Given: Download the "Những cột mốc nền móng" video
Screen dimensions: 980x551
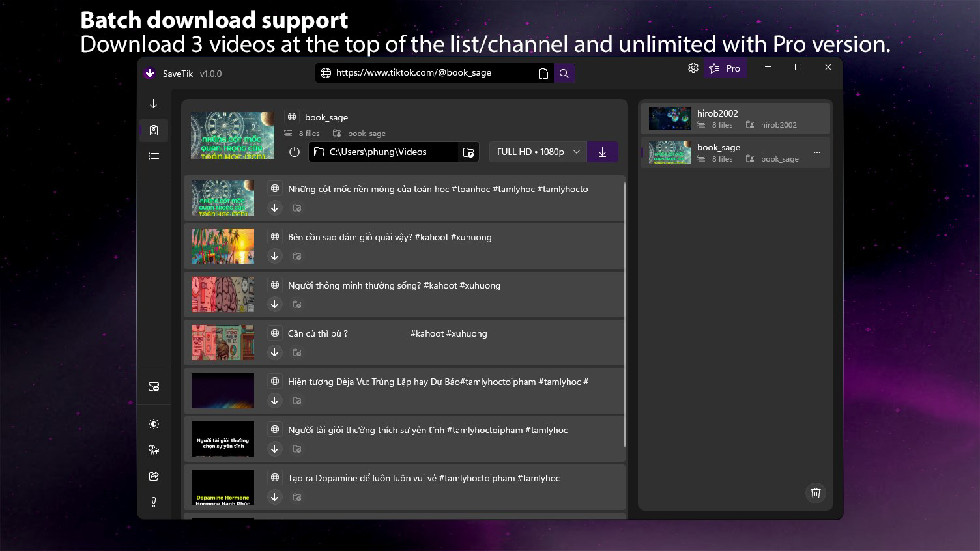Looking at the screenshot, I should (275, 208).
